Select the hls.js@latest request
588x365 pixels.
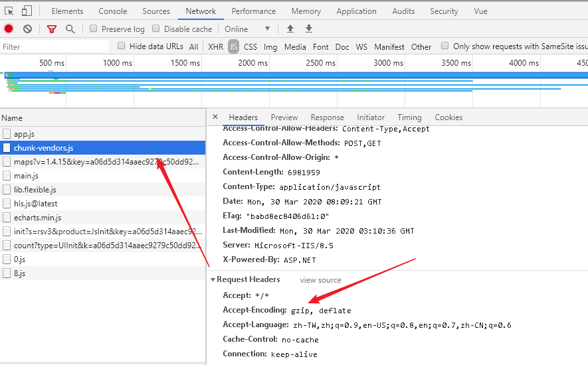[103, 204]
